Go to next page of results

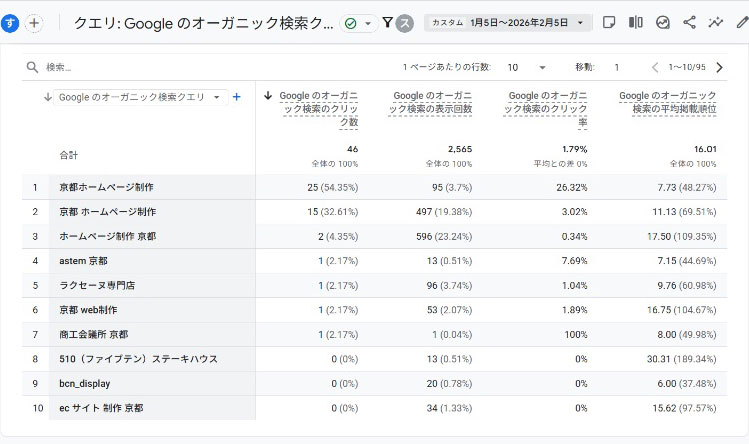click(719, 67)
